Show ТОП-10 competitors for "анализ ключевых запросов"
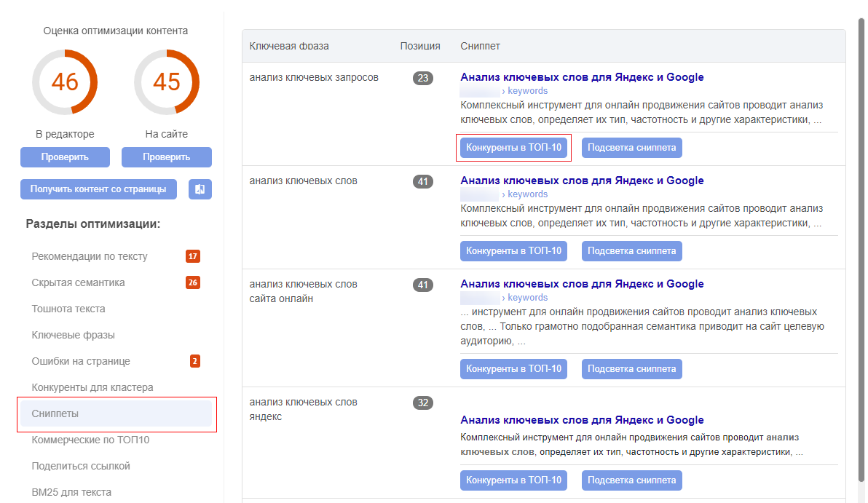The width and height of the screenshot is (868, 503). [514, 148]
